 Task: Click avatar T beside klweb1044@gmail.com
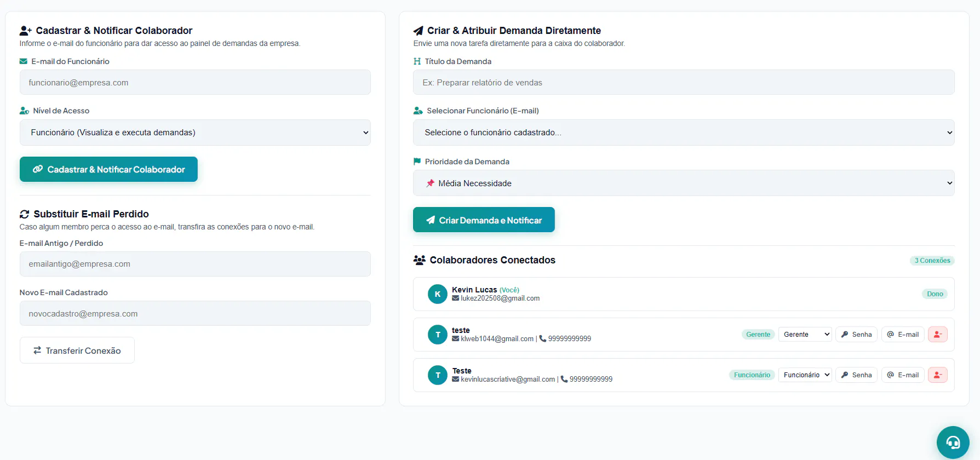438,335
